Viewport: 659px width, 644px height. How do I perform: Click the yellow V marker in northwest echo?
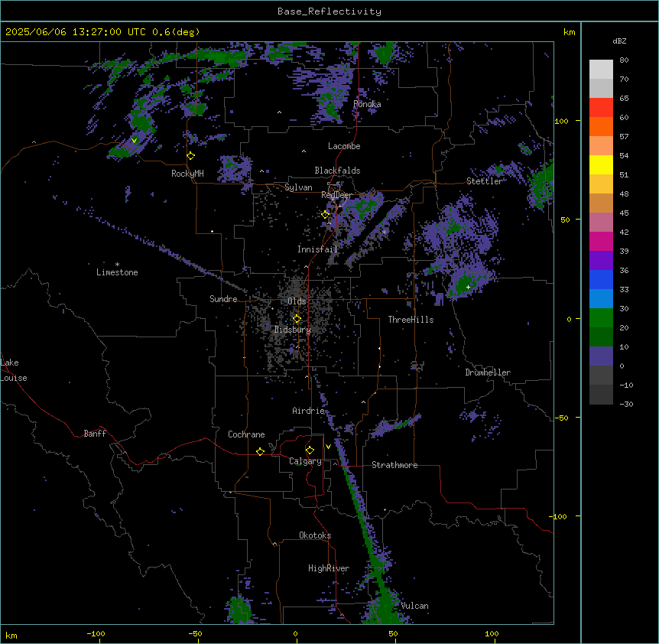[134, 141]
